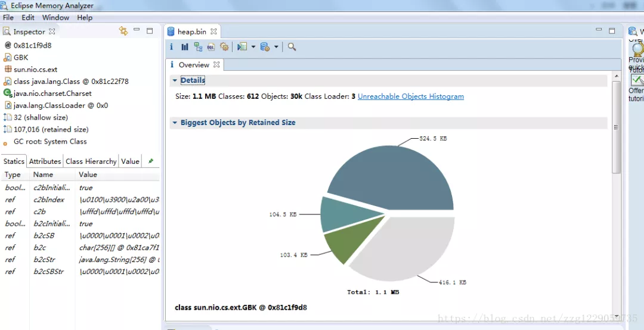
Task: Collapse Biggest Objects by Retained Size section
Action: (175, 123)
